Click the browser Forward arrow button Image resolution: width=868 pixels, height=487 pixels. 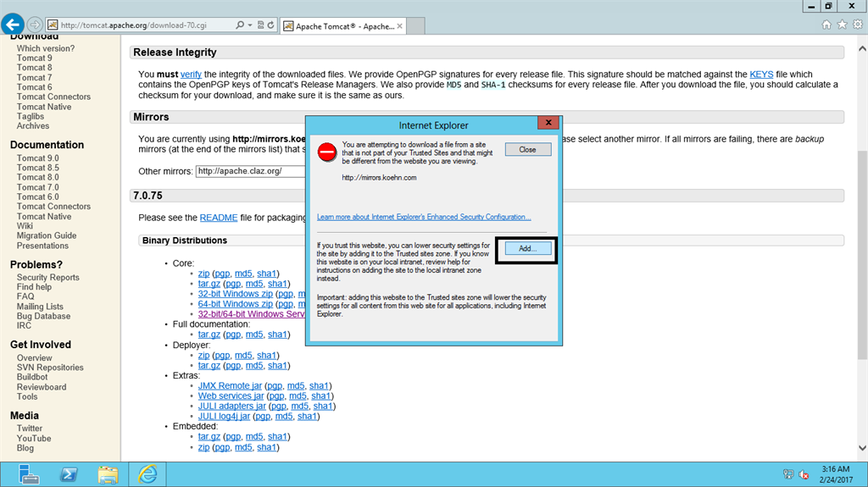[x=35, y=25]
